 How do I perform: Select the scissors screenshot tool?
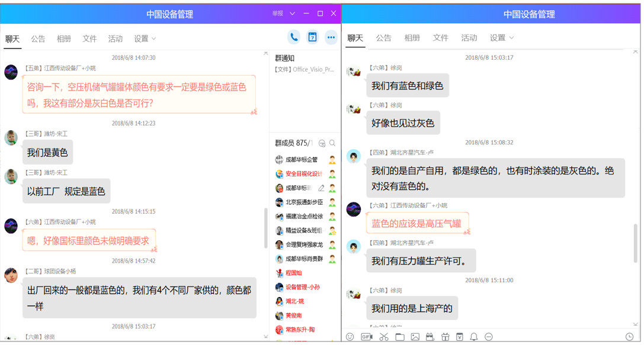384,337
